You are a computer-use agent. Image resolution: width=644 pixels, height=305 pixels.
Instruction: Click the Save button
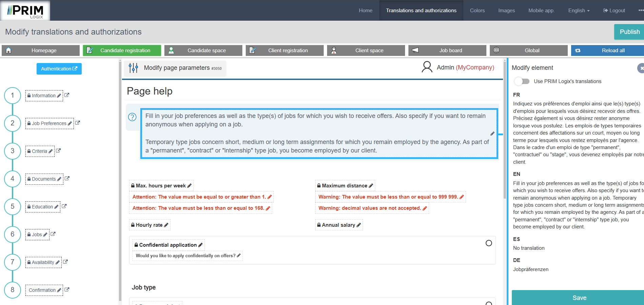click(579, 298)
